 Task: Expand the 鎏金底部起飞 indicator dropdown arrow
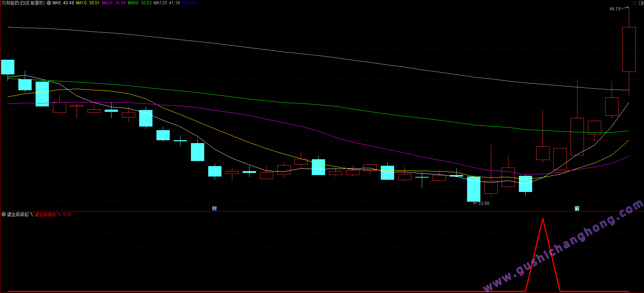point(4,214)
